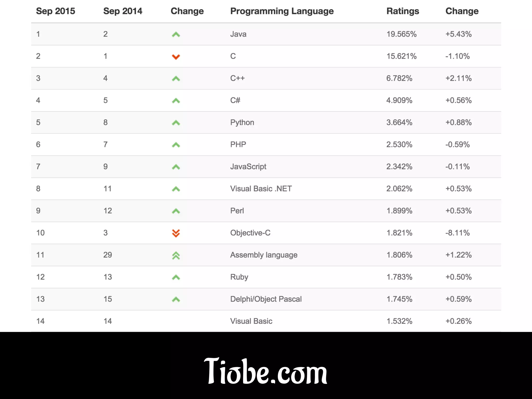Click the Visual Basic entry in the last row

coord(251,321)
